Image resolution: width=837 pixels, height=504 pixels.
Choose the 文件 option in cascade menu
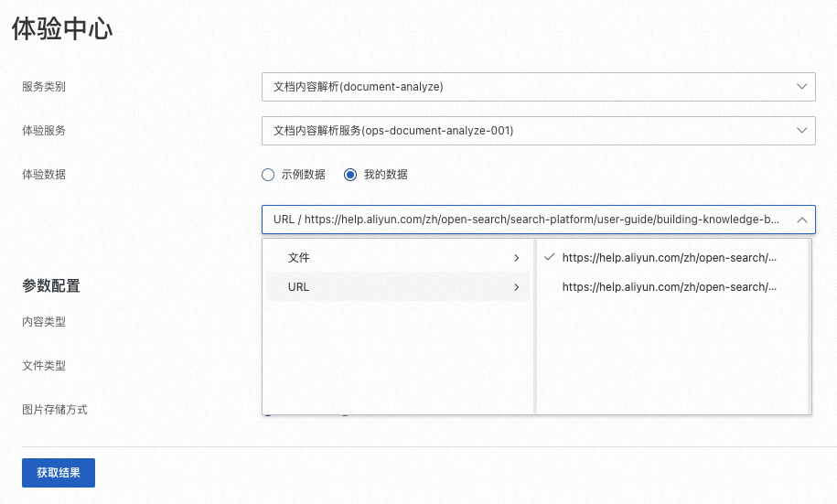(398, 258)
